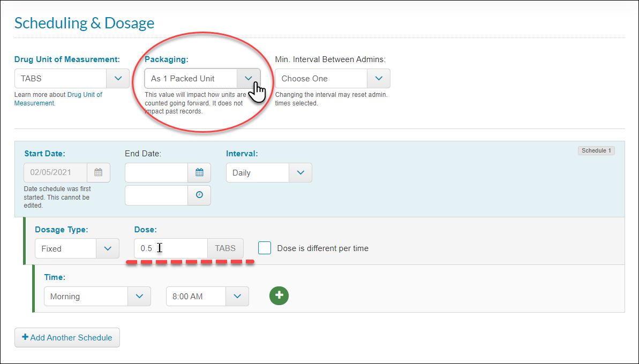Click the Add Another Schedule button
This screenshot has width=639, height=364.
point(66,337)
